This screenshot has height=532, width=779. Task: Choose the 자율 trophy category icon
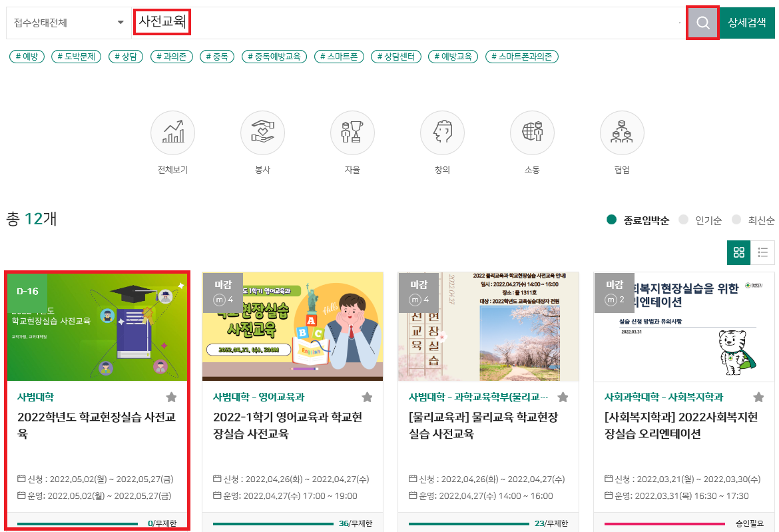pos(352,133)
